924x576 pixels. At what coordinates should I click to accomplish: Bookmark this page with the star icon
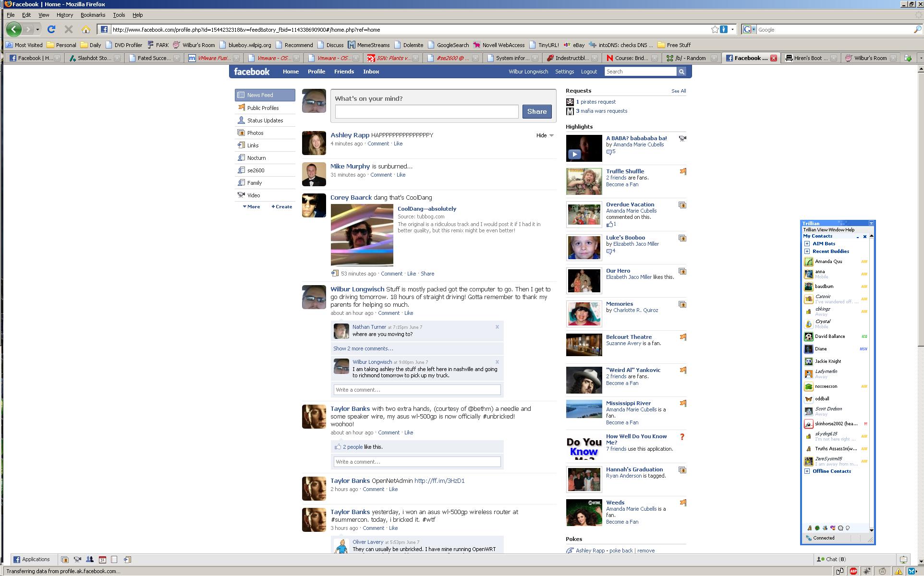(x=715, y=29)
